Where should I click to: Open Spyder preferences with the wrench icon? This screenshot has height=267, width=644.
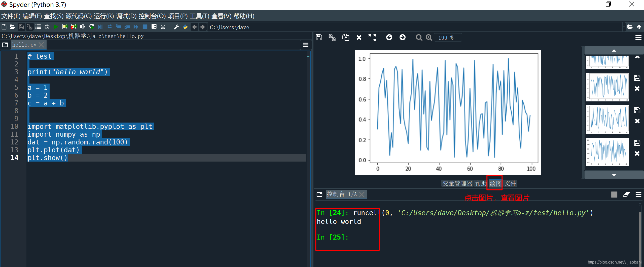click(176, 27)
